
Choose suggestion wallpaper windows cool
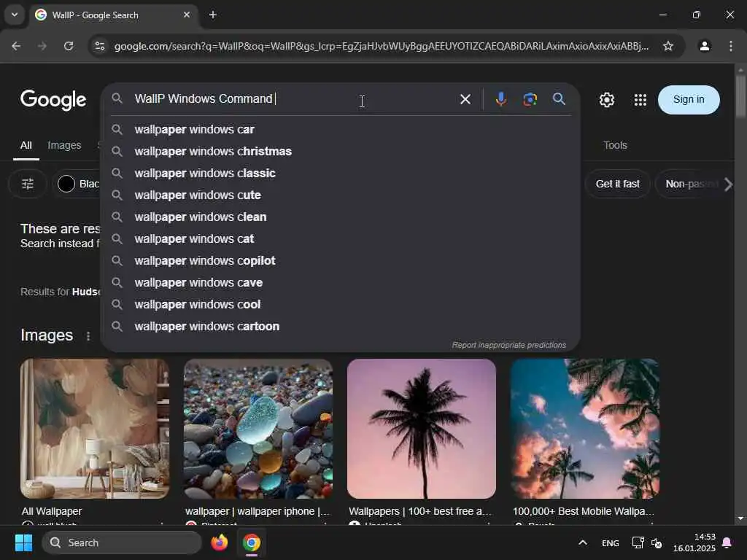pyautogui.click(x=340, y=305)
